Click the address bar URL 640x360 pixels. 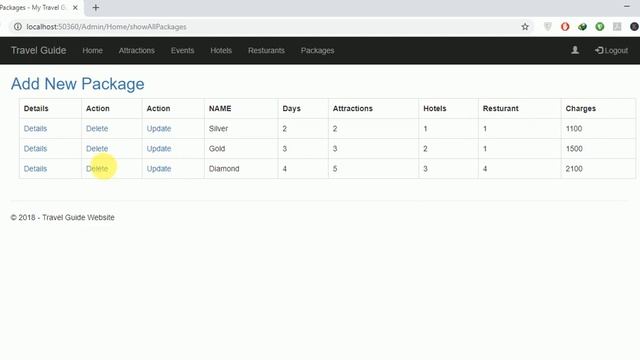click(106, 27)
